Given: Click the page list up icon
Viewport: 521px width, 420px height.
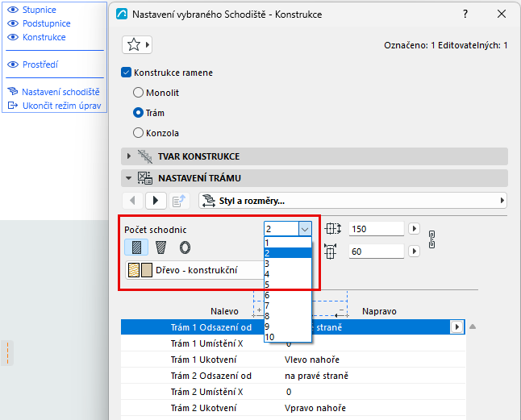Looking at the screenshot, I should pyautogui.click(x=179, y=201).
